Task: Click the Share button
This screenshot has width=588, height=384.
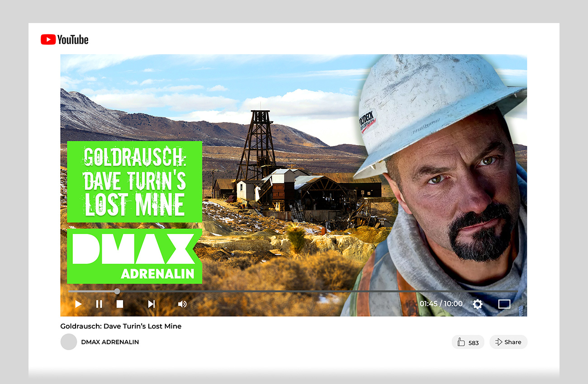Action: pos(508,342)
